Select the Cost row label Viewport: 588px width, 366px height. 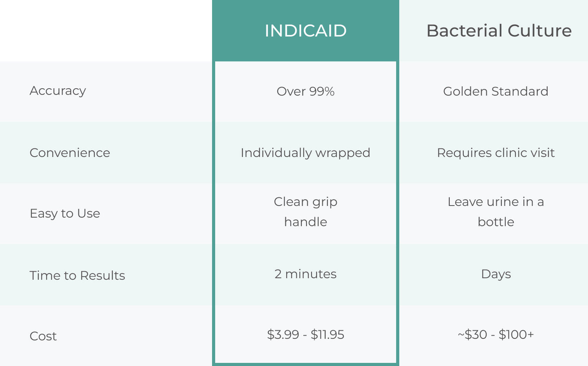tap(43, 336)
